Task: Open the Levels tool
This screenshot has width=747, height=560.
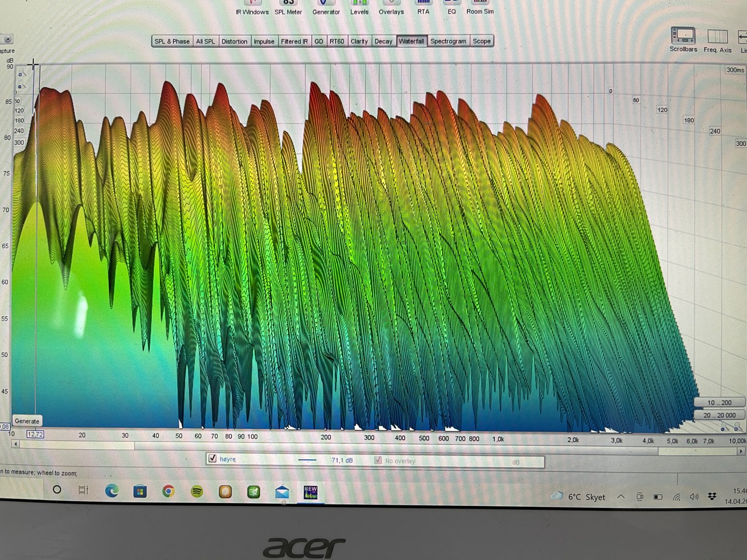Action: click(359, 8)
